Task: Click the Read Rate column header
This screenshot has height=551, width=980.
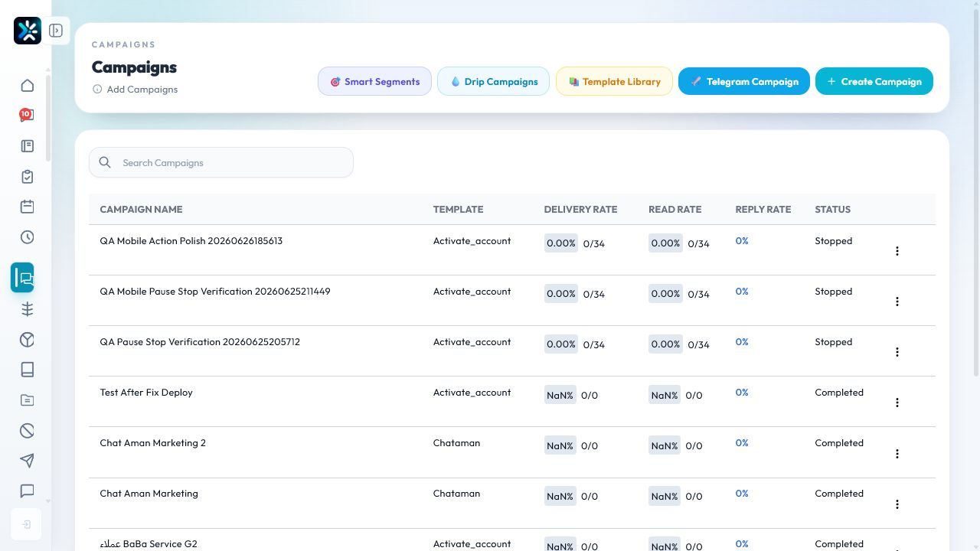Action: tap(675, 209)
